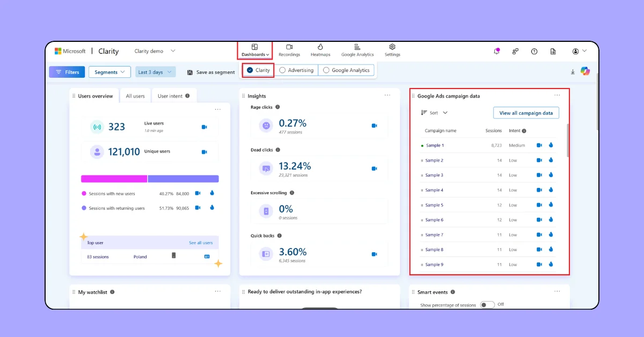Screen dimensions: 644x337
Task: Expand the Sort dropdown
Action: point(434,113)
